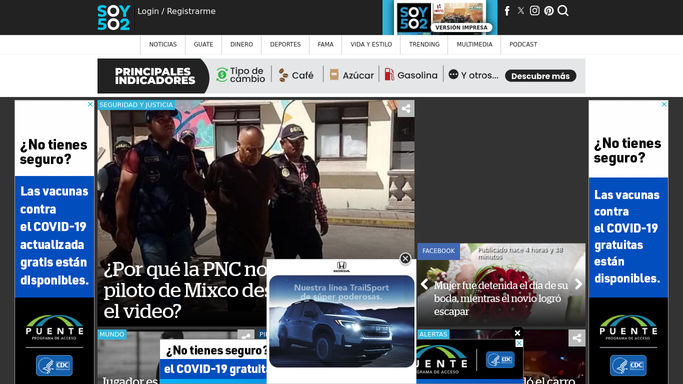The image size is (683, 384).
Task: Open the X (Twitter) social icon
Action: 521,11
